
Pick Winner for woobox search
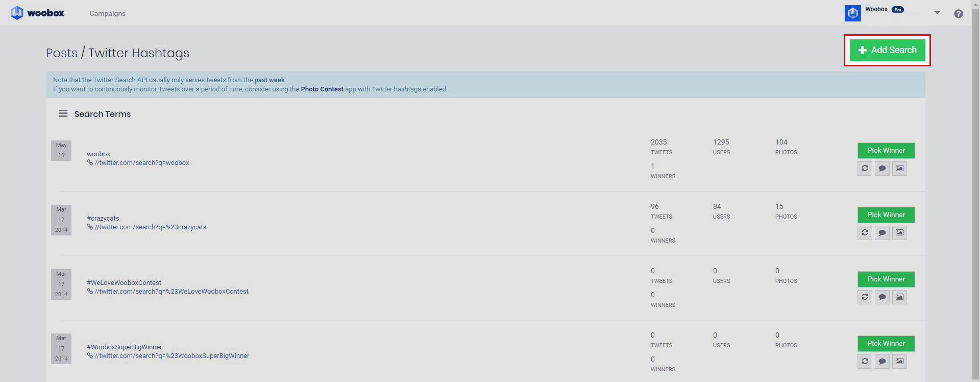(x=886, y=151)
